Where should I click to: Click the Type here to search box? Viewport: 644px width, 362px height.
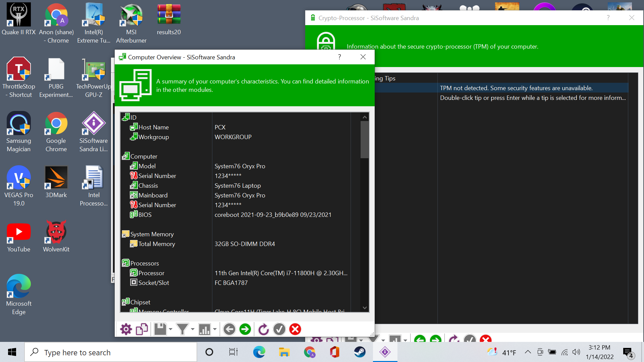(111, 352)
